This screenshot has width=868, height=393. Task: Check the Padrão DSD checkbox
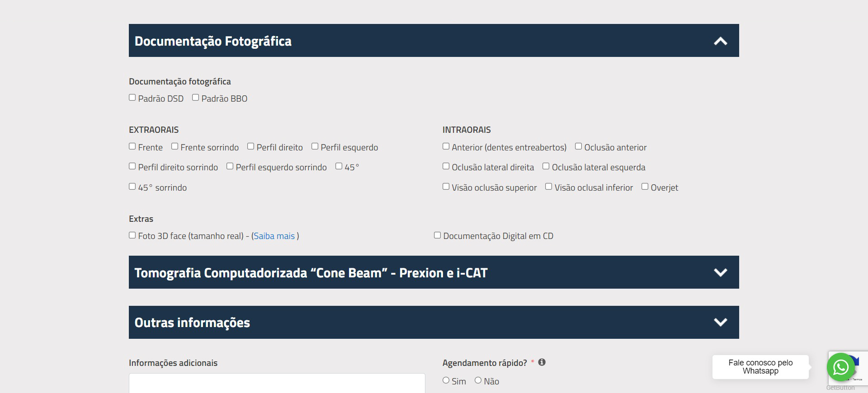132,98
